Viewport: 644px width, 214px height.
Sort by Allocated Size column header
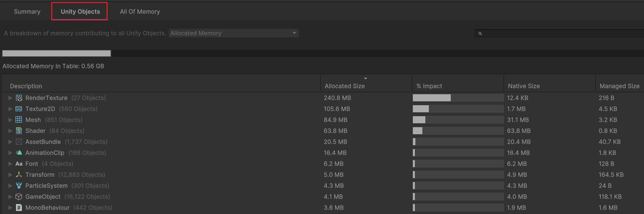pos(345,86)
